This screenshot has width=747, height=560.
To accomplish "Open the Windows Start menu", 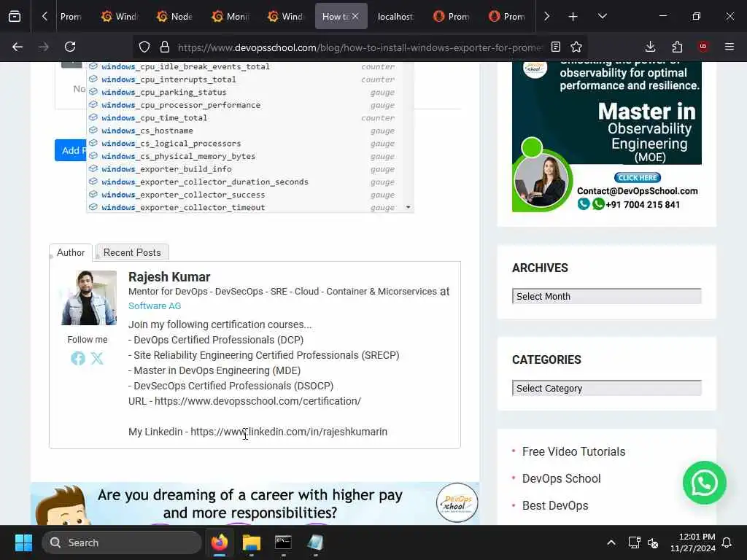I will pos(23,542).
